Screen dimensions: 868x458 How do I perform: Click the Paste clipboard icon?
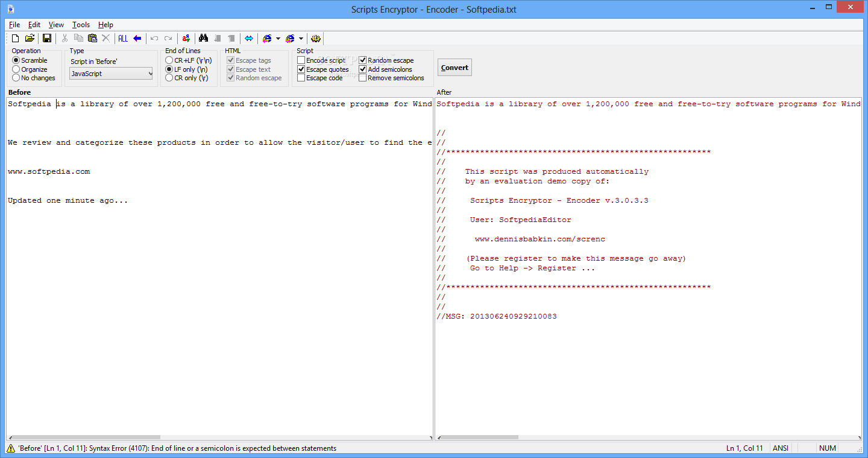pyautogui.click(x=92, y=38)
